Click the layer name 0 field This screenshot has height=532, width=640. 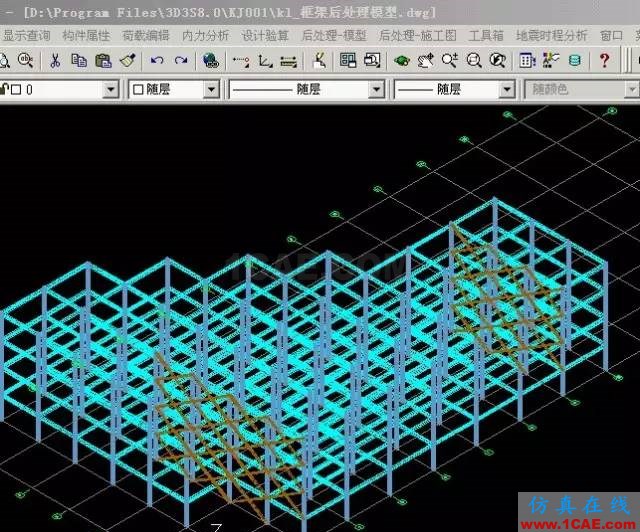29,89
